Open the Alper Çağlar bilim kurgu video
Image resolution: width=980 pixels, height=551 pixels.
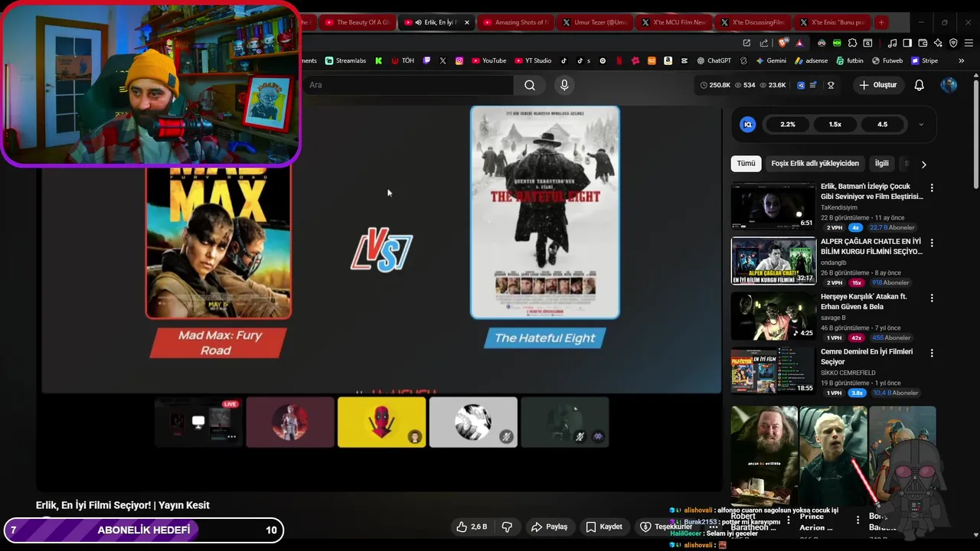click(773, 261)
